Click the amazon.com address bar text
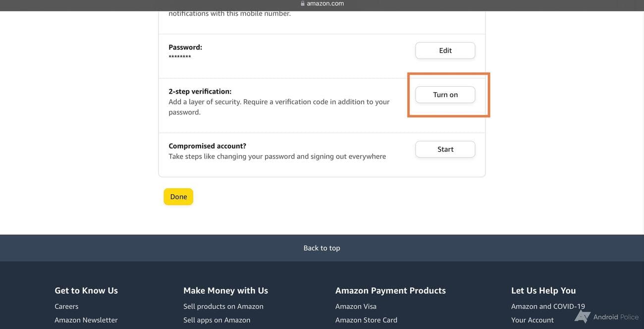Viewport: 644px width, 329px height. 325,3
